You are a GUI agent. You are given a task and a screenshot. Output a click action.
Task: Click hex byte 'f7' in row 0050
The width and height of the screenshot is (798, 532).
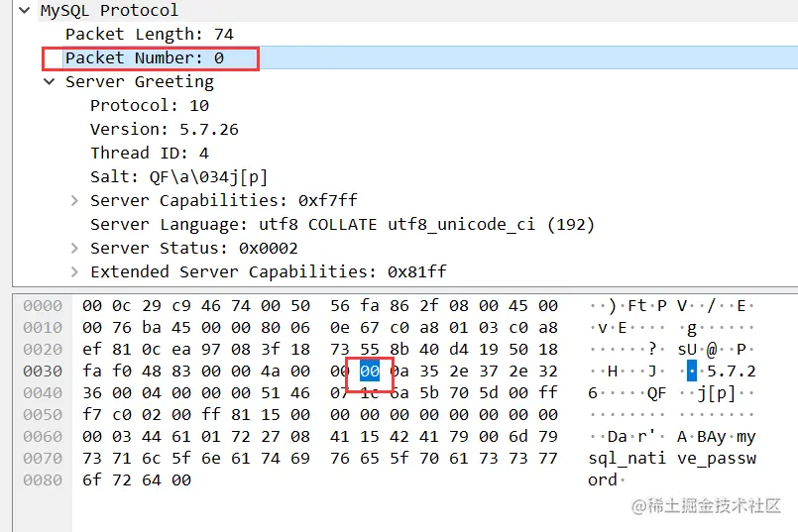[92, 414]
